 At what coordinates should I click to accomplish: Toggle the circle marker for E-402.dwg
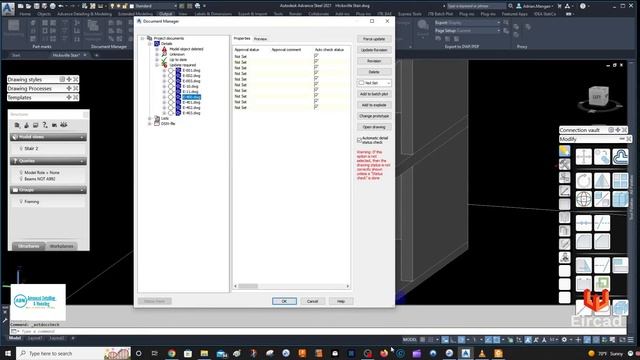click(x=171, y=108)
